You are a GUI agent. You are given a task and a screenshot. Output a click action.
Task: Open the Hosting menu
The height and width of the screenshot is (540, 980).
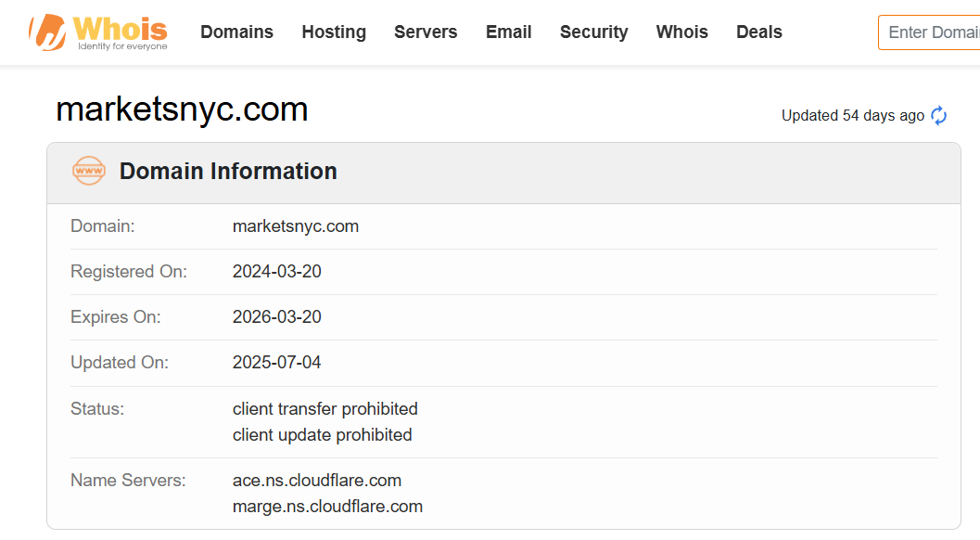(x=334, y=32)
